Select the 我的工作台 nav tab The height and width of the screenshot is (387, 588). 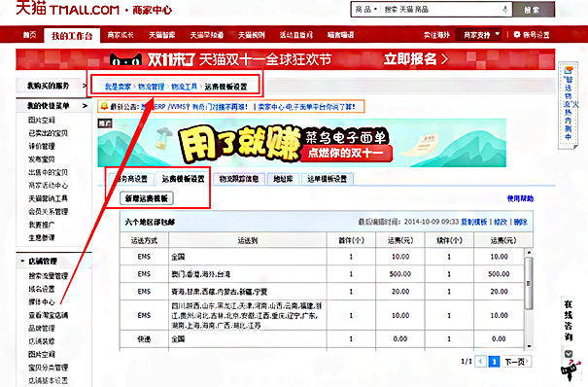pos(72,36)
